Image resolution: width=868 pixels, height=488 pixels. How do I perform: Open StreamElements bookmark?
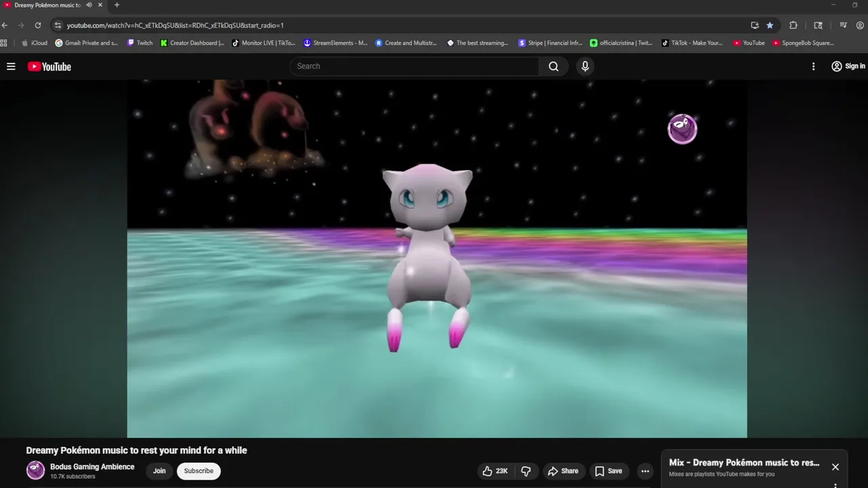click(x=335, y=43)
